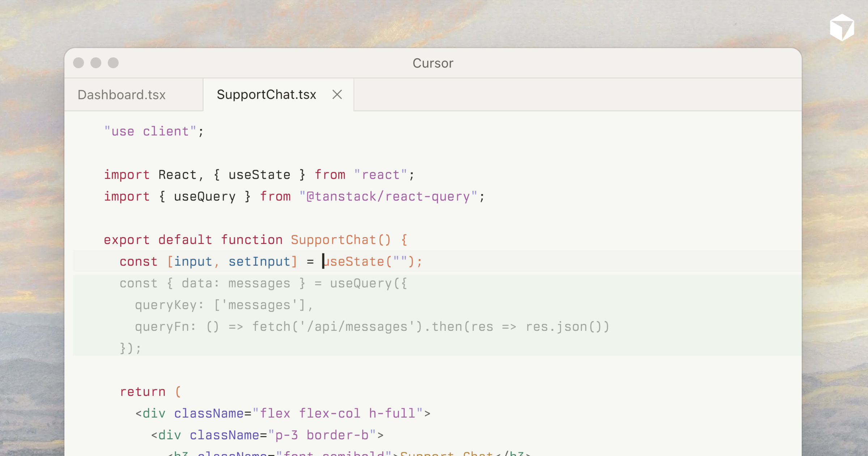Click the third gray window control dot
This screenshot has width=868, height=456.
(113, 63)
